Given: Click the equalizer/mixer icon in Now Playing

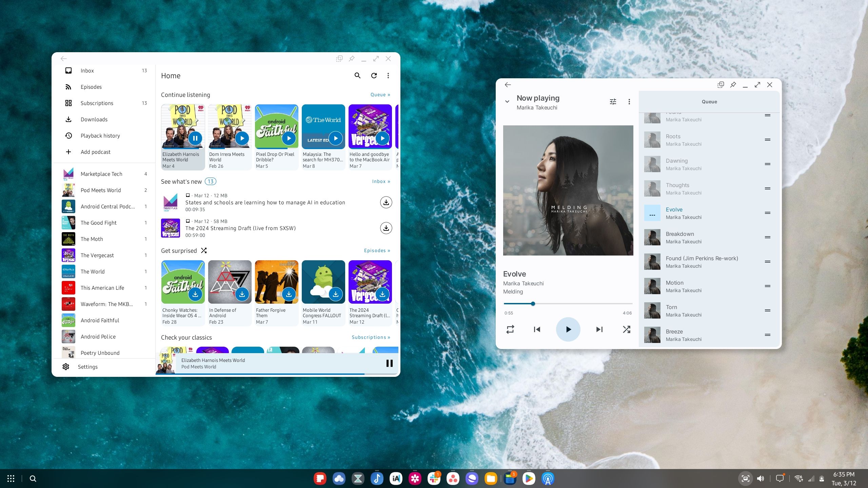Looking at the screenshot, I should click(x=612, y=101).
